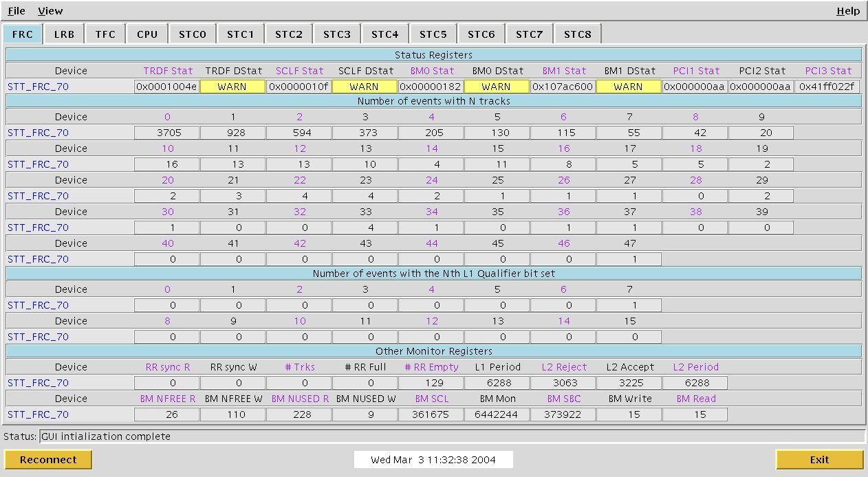
Task: Select the BM Mon value field
Action: tap(496, 414)
